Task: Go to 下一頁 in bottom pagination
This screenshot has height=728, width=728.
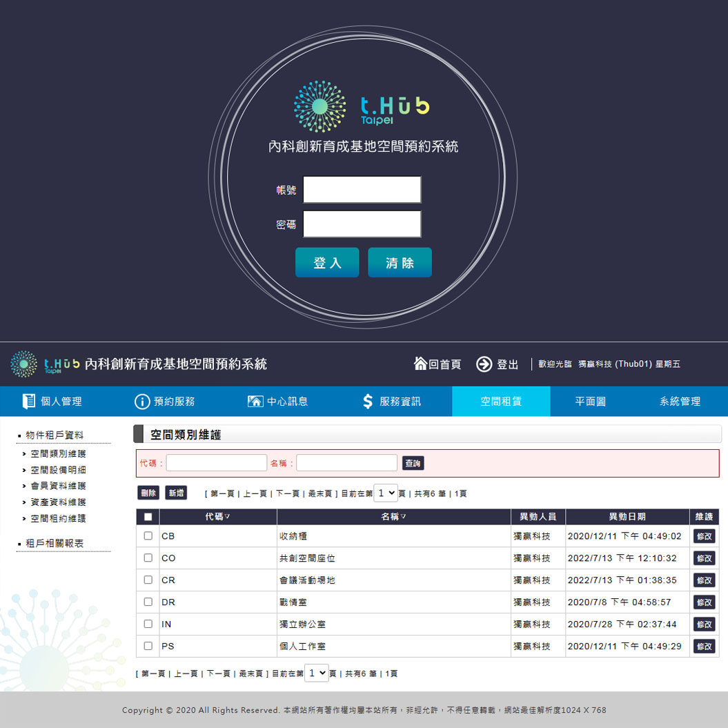Action: 218,673
